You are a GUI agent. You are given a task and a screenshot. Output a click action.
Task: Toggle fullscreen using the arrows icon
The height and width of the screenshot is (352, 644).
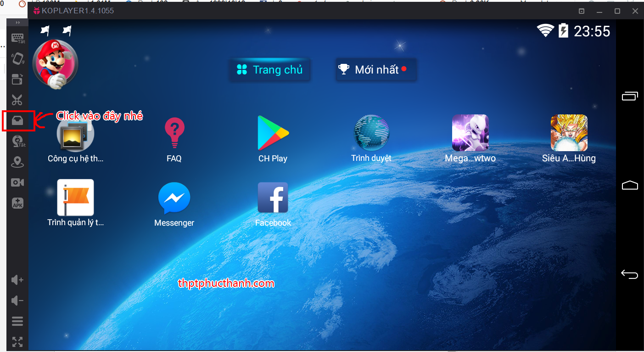pos(17,341)
